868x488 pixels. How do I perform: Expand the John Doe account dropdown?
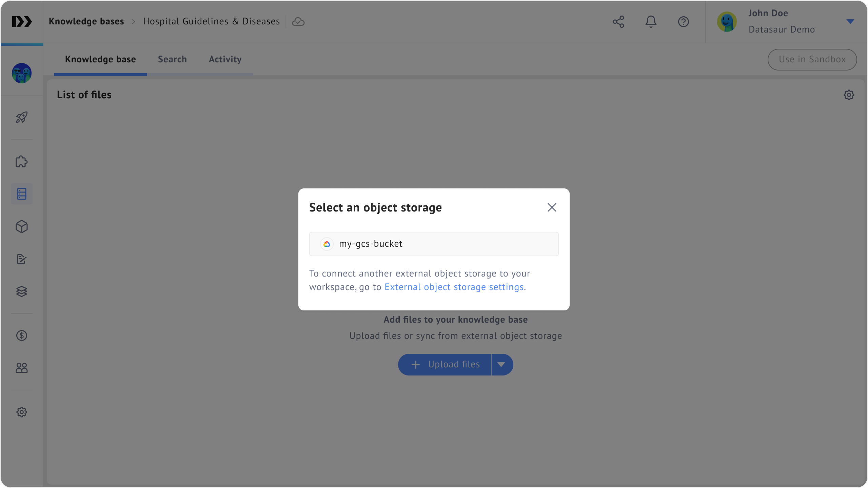tap(850, 22)
